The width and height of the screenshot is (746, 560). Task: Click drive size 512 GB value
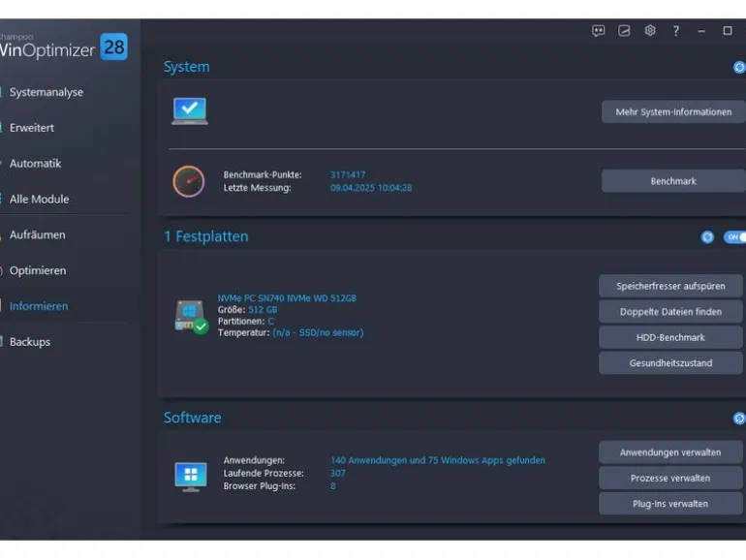point(263,310)
